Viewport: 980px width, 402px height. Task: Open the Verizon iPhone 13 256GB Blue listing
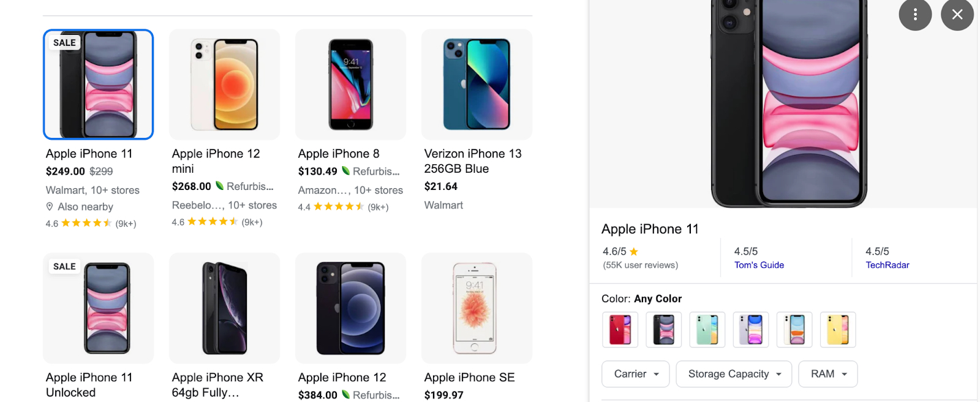[x=473, y=161]
